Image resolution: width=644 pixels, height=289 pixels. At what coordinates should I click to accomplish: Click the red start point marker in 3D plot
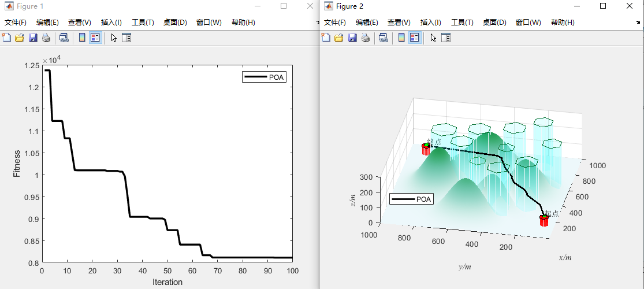544,220
